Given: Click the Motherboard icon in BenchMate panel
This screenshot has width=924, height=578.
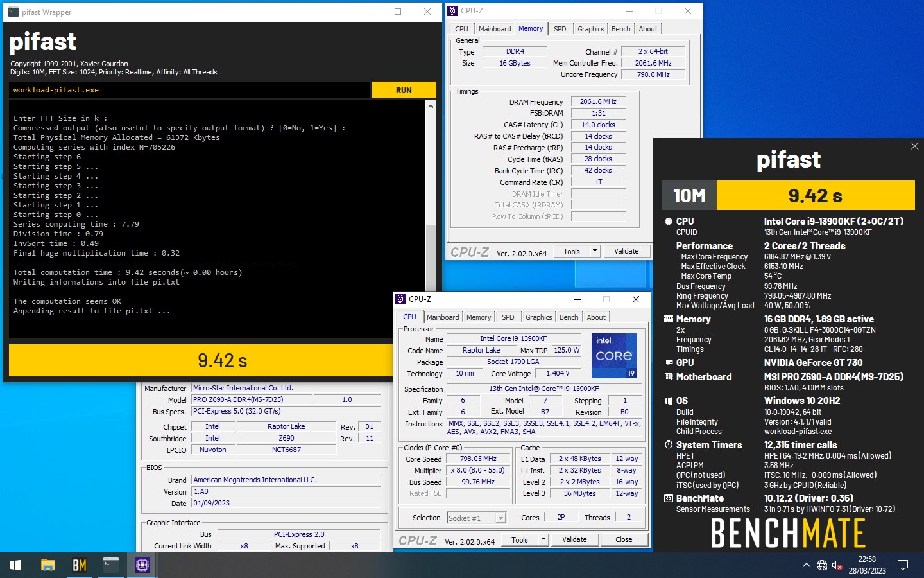Looking at the screenshot, I should tap(669, 377).
